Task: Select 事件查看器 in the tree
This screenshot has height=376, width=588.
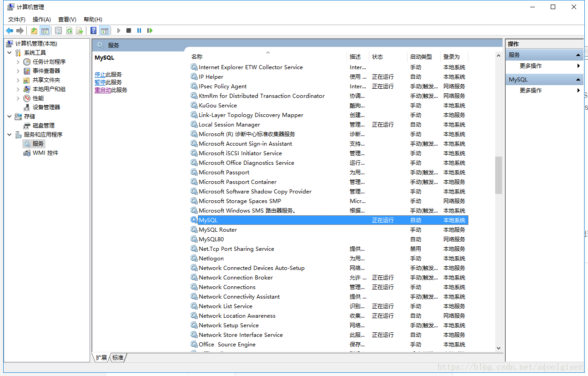Action: point(46,71)
